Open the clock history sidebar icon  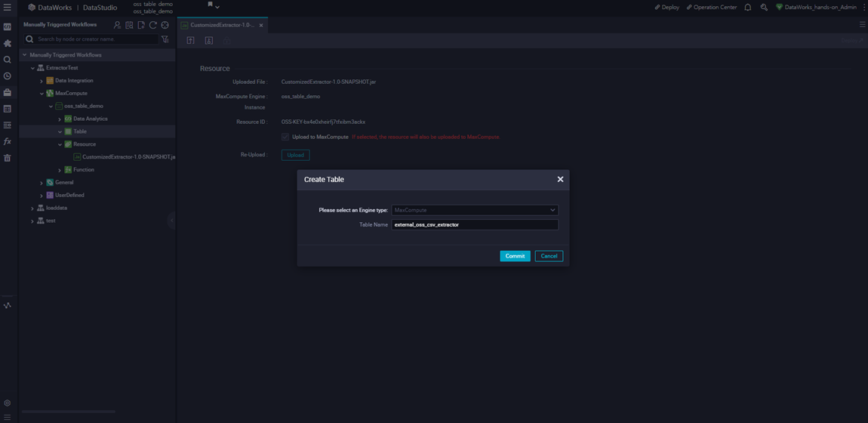tap(8, 76)
